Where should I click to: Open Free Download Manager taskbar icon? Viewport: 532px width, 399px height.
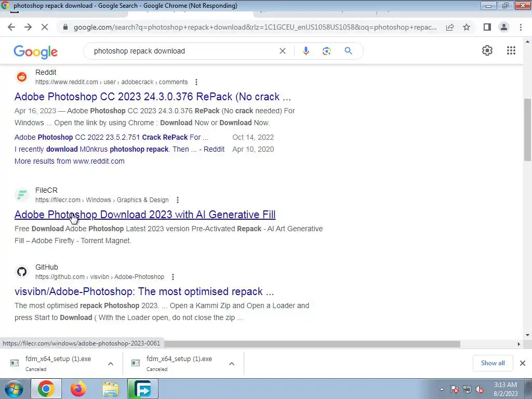coord(142,389)
